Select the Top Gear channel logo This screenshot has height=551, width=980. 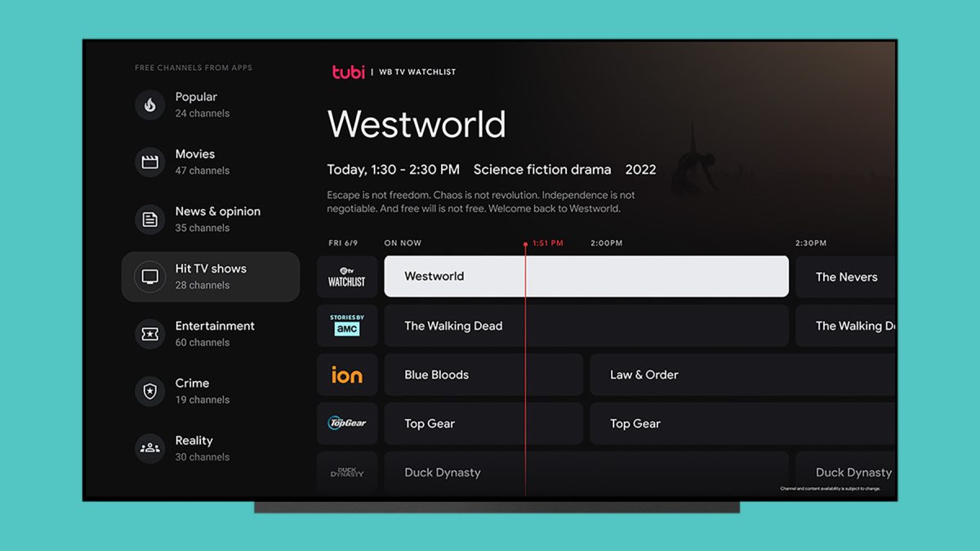(x=347, y=424)
